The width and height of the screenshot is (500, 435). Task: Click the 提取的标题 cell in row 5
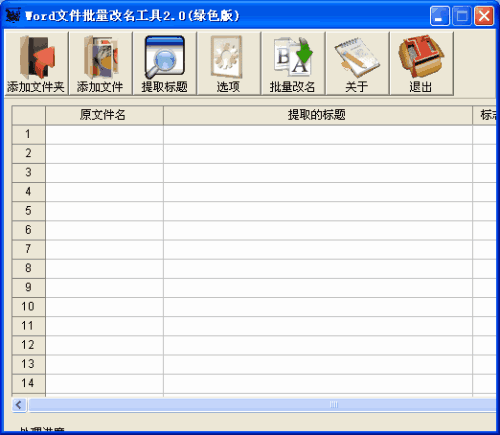318,211
